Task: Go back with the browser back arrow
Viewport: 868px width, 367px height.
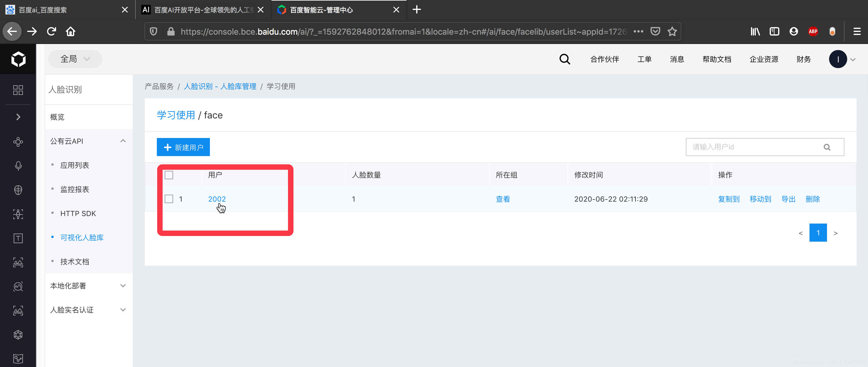Action: click(12, 31)
